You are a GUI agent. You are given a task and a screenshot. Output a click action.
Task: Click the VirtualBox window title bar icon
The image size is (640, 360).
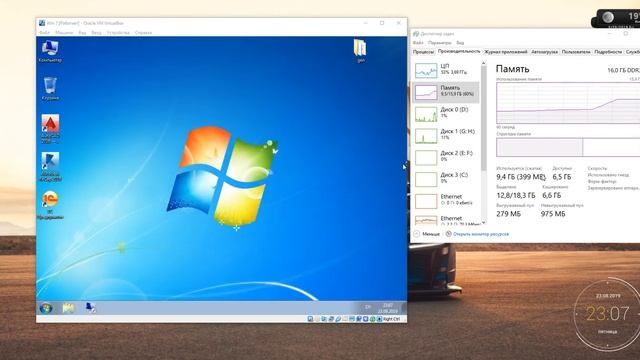(42, 23)
